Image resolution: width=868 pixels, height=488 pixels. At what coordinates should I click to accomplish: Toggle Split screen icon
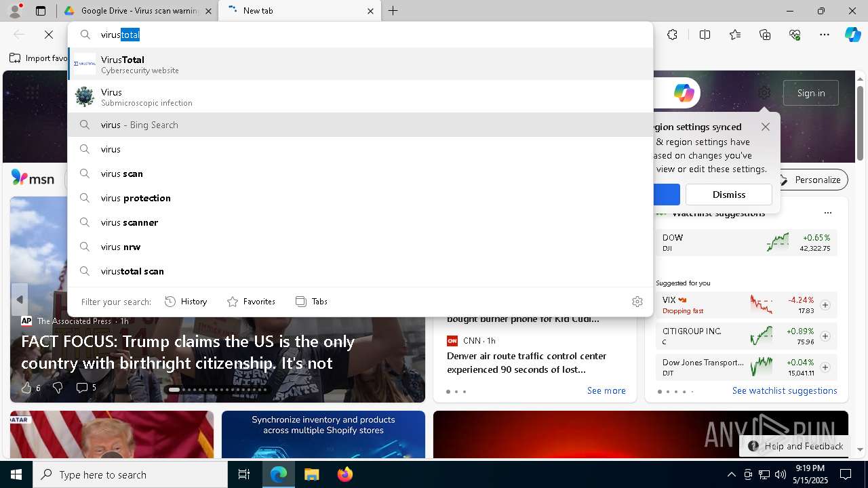coord(705,35)
